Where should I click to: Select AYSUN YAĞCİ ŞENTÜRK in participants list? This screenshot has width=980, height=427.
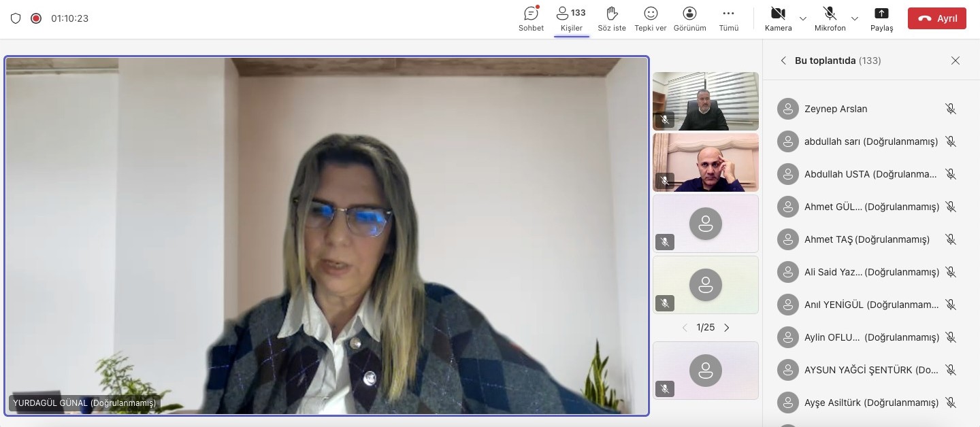point(870,370)
